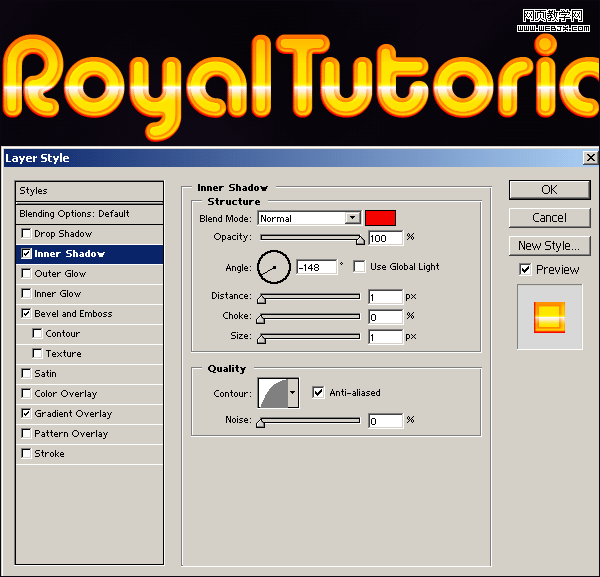The width and height of the screenshot is (600, 577).
Task: Click the Distance slider handle
Action: (261, 299)
